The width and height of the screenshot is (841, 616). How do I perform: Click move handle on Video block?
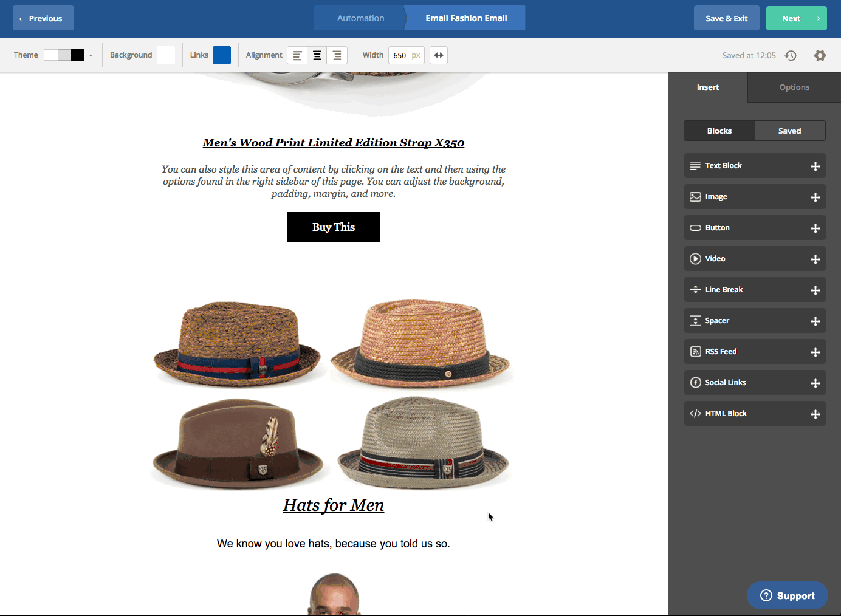coord(815,259)
